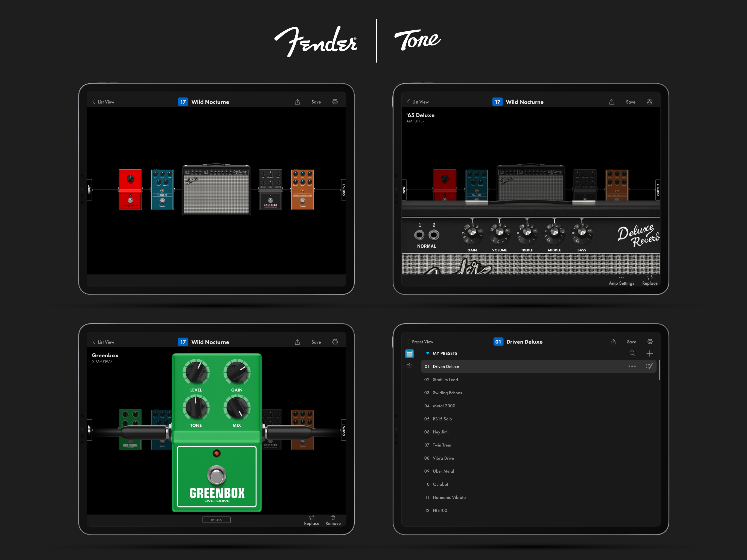The height and width of the screenshot is (560, 747).
Task: Select preset 07 Twin Trem
Action: coord(539,445)
